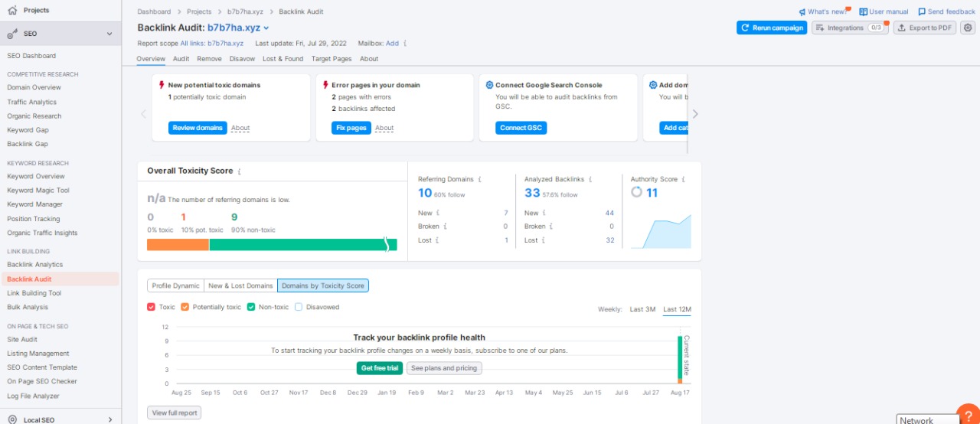
Task: Collapse the SEO sidebar section
Action: (x=109, y=34)
